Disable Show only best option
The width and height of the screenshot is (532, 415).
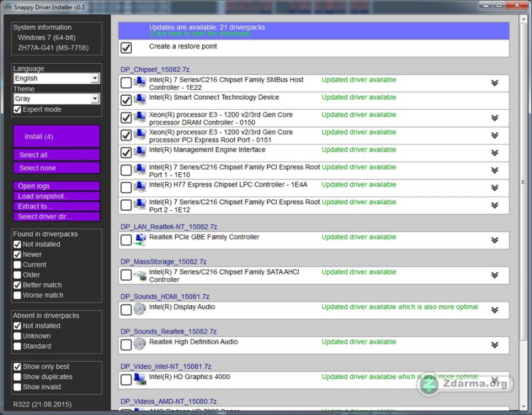[x=17, y=366]
